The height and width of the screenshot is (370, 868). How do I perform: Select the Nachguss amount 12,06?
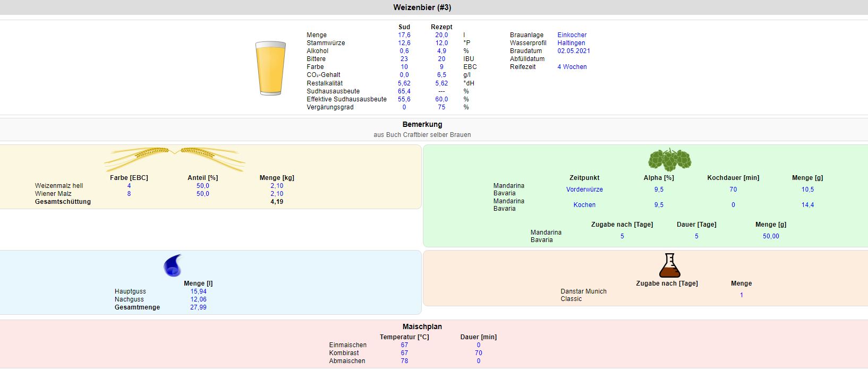[198, 299]
